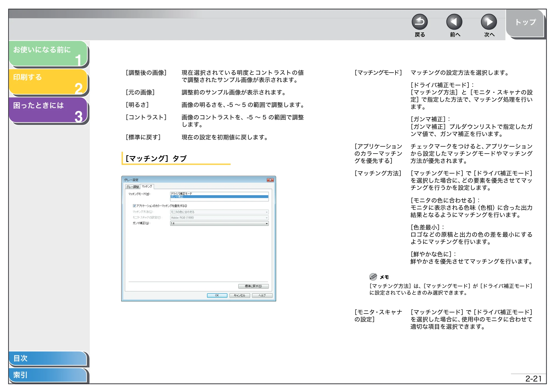Switch to the グレー調整 tab in dialog
555x392 pixels.
click(133, 187)
